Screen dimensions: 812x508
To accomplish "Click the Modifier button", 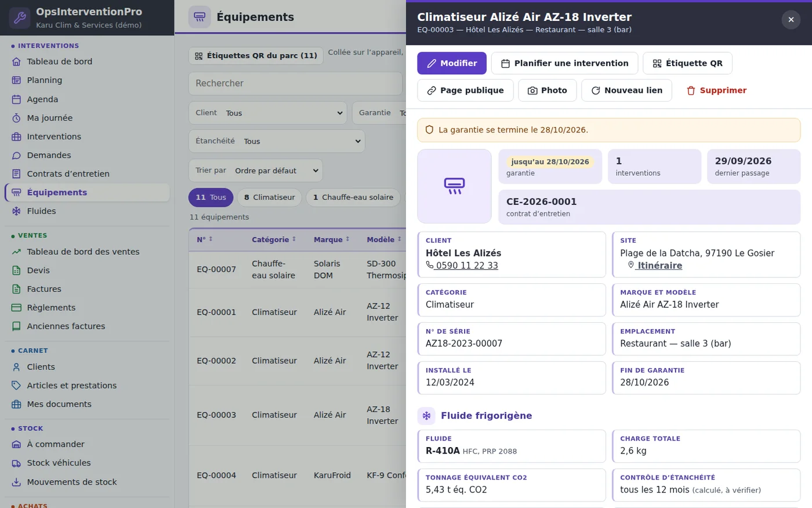I will point(452,63).
